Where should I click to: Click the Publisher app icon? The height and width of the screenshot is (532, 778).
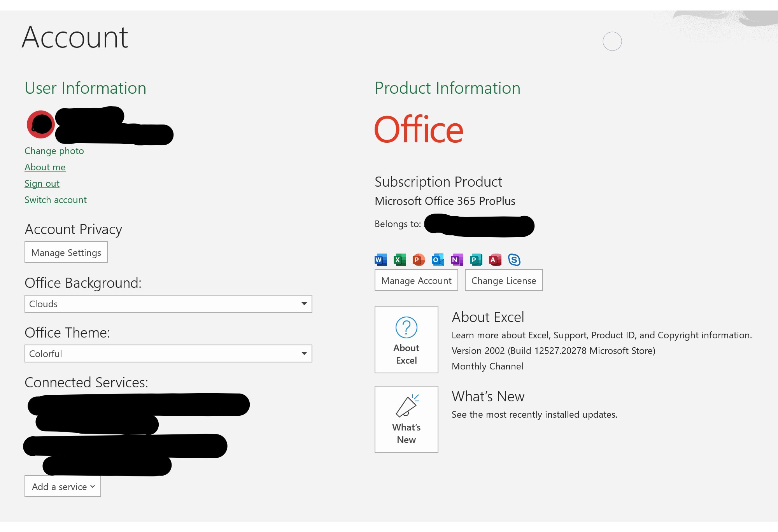tap(476, 260)
